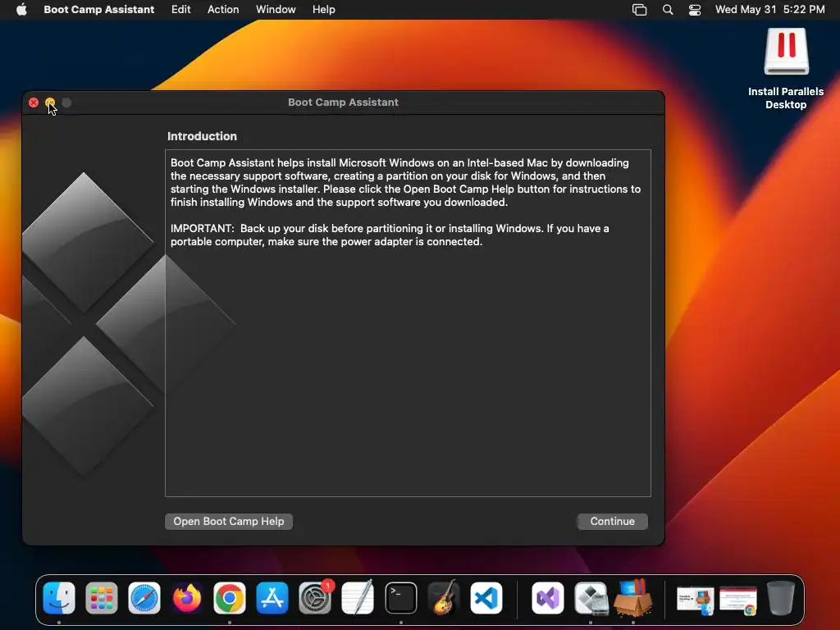Open the Help menu

point(323,10)
